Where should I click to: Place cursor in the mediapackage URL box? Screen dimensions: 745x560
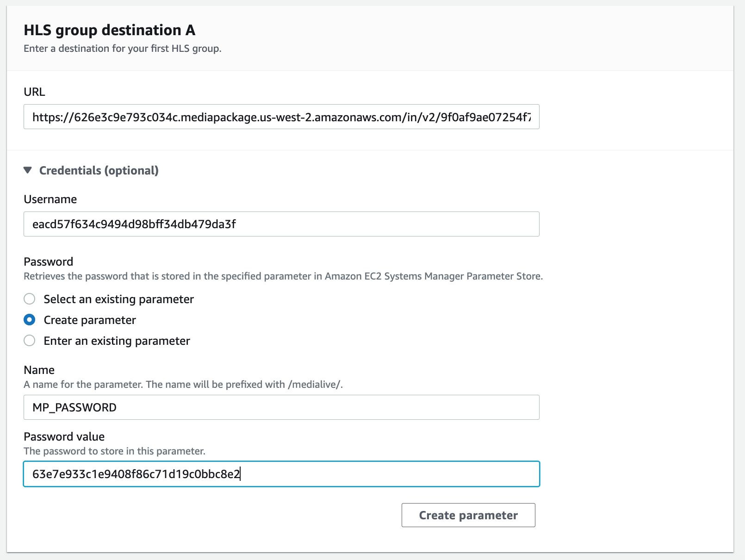coord(281,117)
